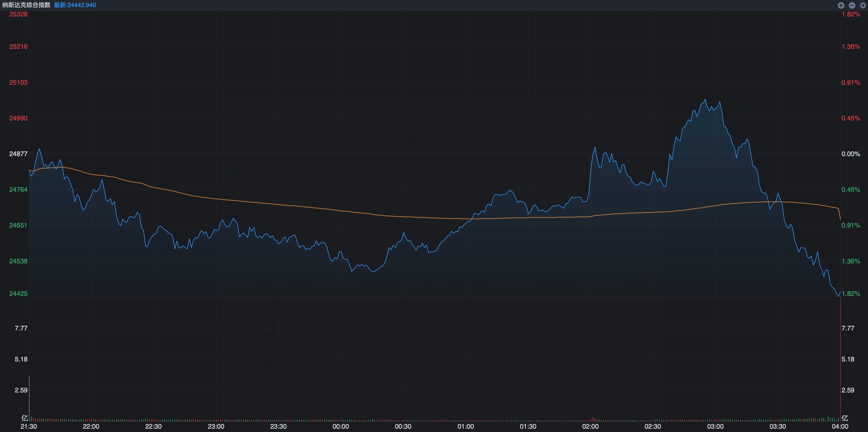Select the green 1.36% percentage label
The height and width of the screenshot is (432, 868).
[x=851, y=261]
